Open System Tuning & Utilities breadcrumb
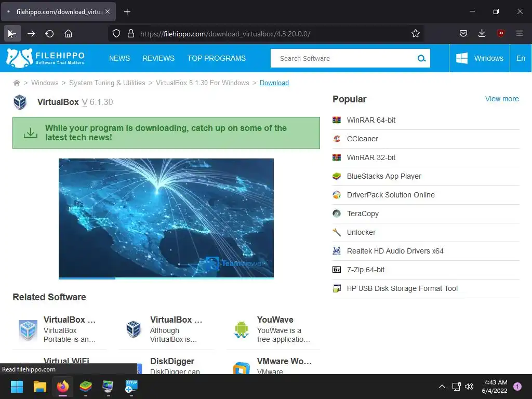Screen dimensions: 532x399 107,83
